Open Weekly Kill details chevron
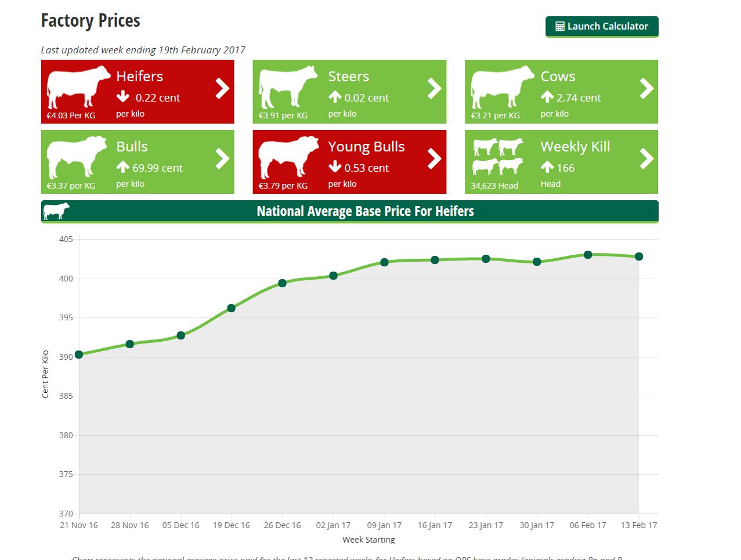 pyautogui.click(x=646, y=158)
